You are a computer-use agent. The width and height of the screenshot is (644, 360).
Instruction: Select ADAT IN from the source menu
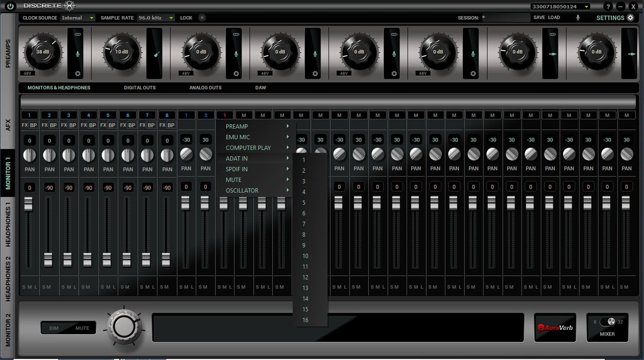[256, 159]
